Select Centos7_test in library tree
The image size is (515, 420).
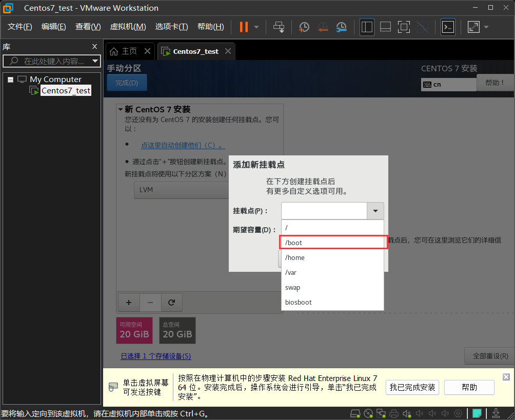(66, 91)
